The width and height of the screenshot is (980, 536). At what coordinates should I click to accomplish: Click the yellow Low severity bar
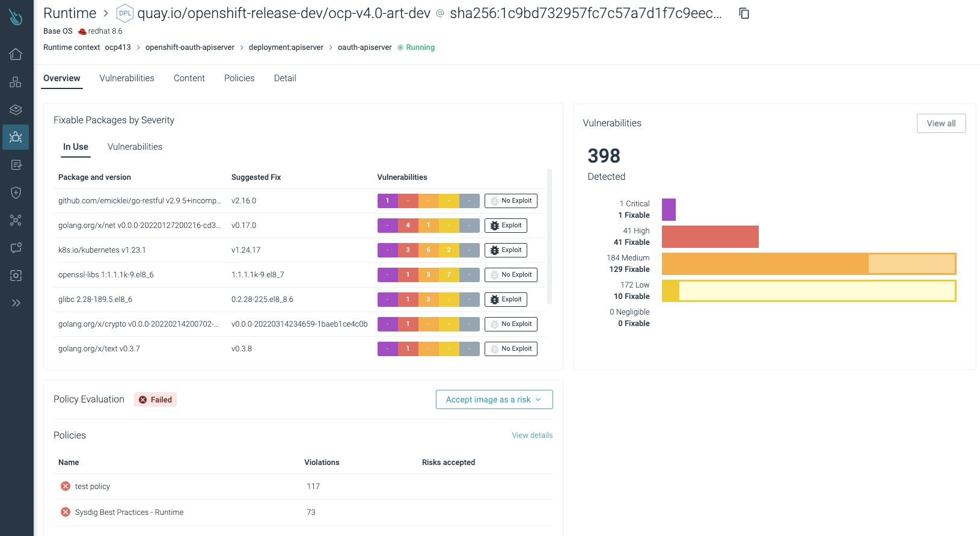point(809,291)
